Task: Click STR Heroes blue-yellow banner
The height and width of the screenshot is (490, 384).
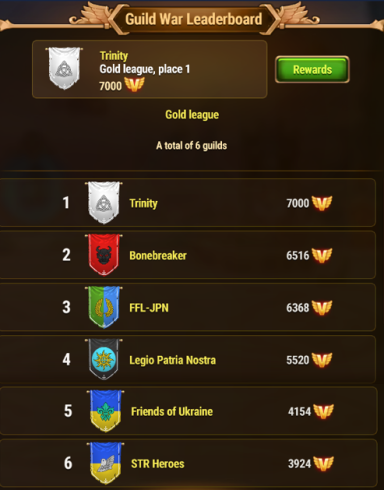Action: (105, 463)
